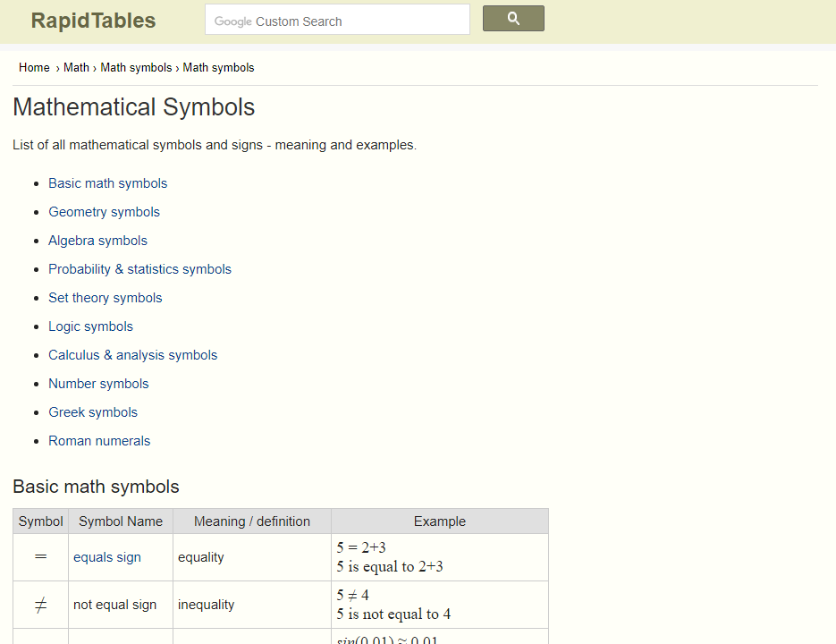Click the not equal sign symbol cell
Viewport: 836px width, 644px height.
click(x=40, y=605)
